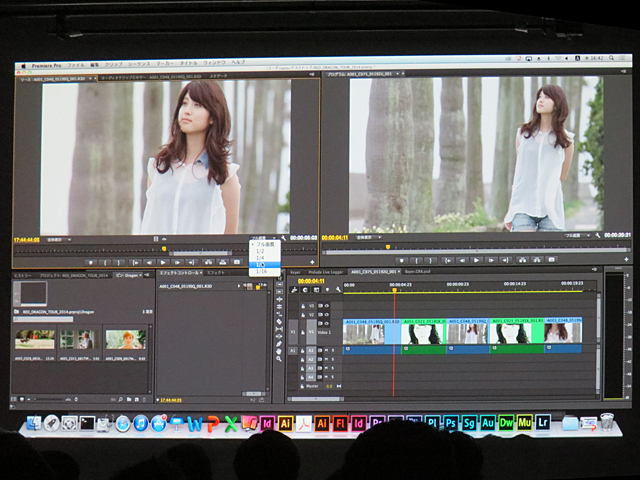Choose 1/4 playback resolution
Viewport: 640px width, 480px height.
[x=264, y=258]
